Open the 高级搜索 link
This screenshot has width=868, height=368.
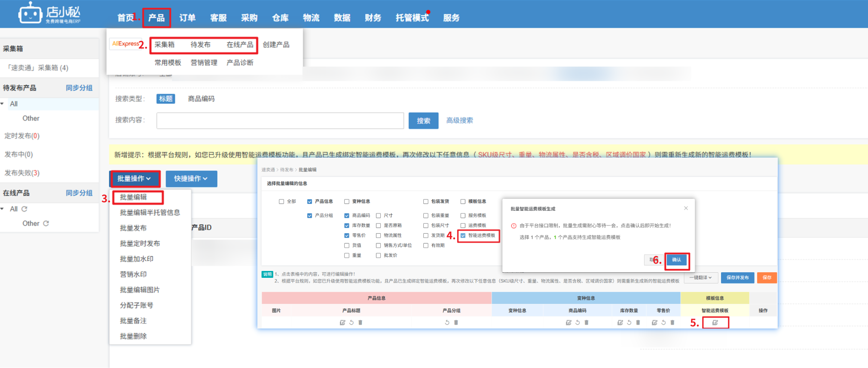459,121
